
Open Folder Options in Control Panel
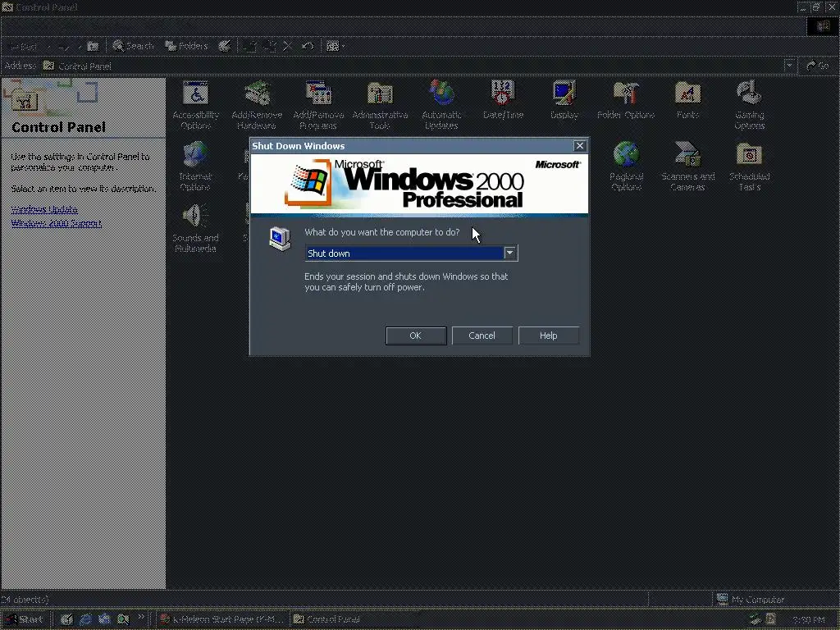pyautogui.click(x=626, y=100)
